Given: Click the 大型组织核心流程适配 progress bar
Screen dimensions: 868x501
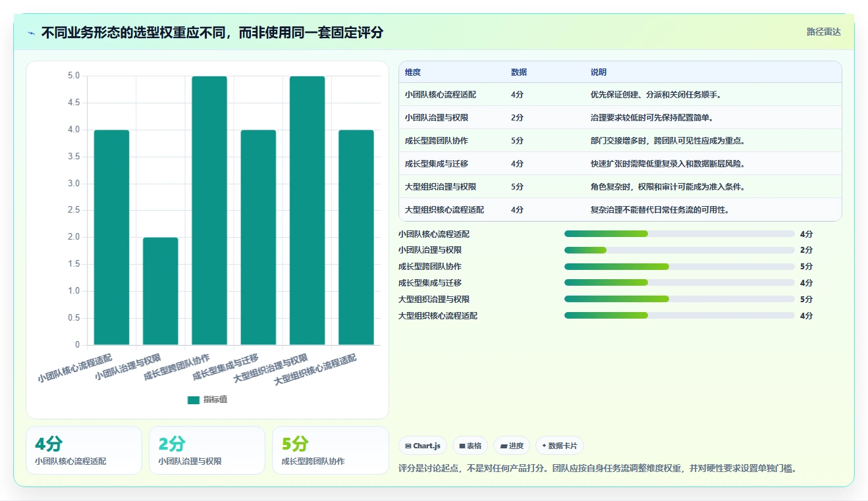Looking at the screenshot, I should click(x=680, y=316).
